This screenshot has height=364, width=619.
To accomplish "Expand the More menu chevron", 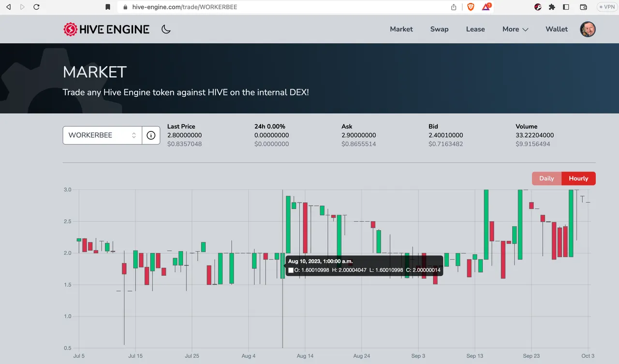I will pyautogui.click(x=525, y=29).
